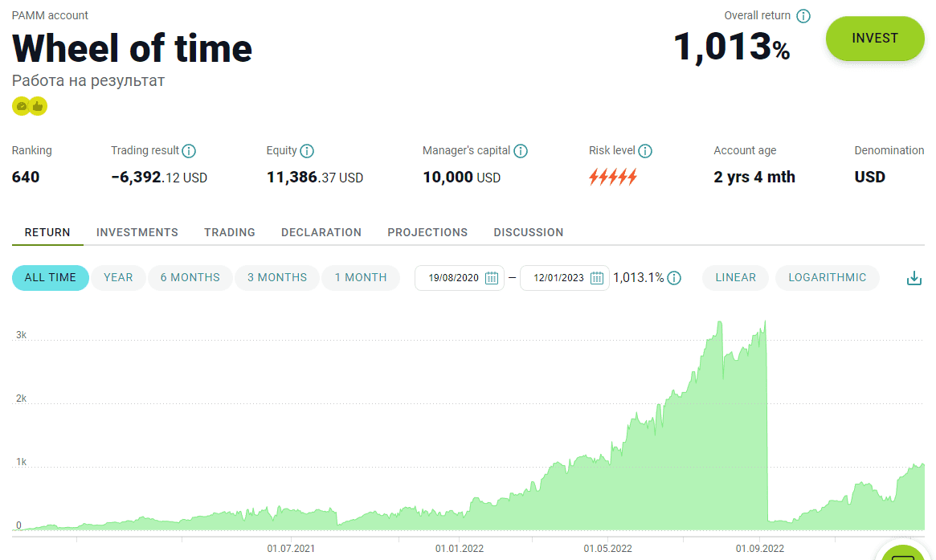
Task: Click the Manager's capital info icon
Action: (521, 151)
